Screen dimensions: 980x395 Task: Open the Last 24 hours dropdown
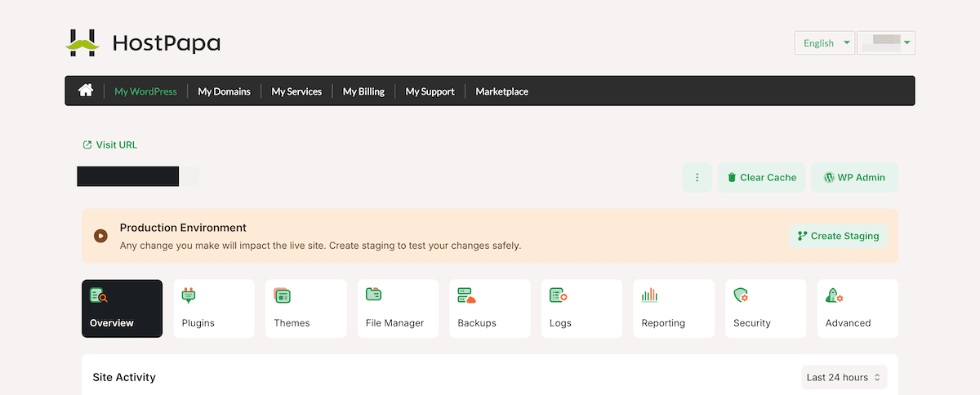pyautogui.click(x=844, y=377)
